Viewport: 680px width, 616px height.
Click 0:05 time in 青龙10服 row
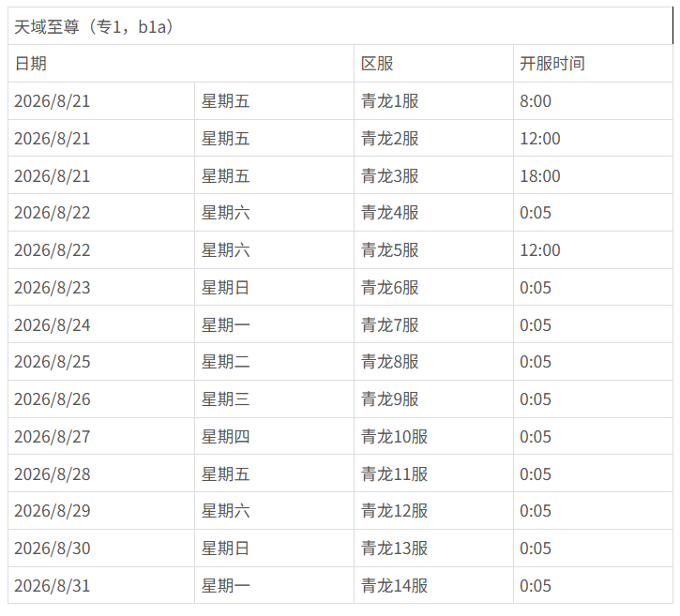[x=536, y=437]
